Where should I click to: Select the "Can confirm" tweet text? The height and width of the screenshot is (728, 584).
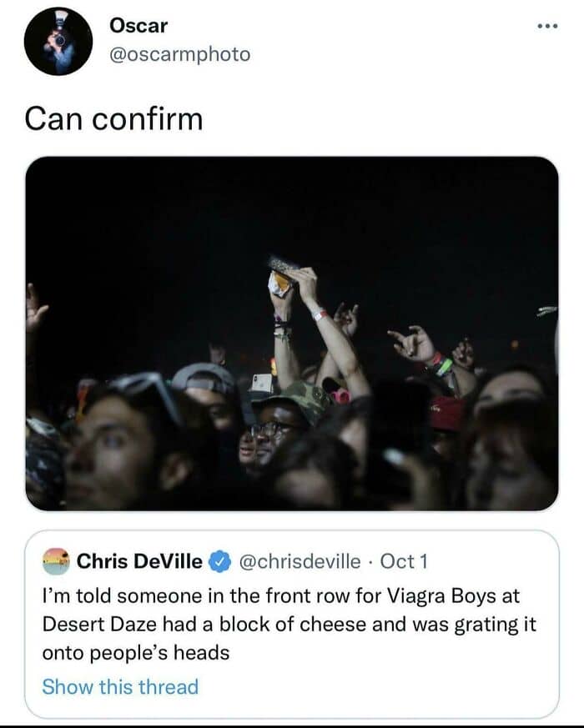[x=113, y=118]
